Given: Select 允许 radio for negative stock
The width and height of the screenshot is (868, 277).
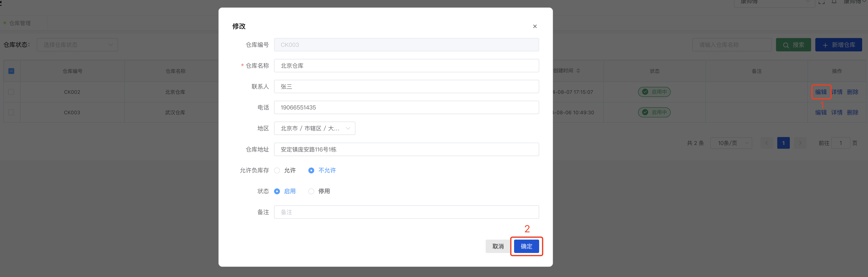Looking at the screenshot, I should pyautogui.click(x=277, y=170).
